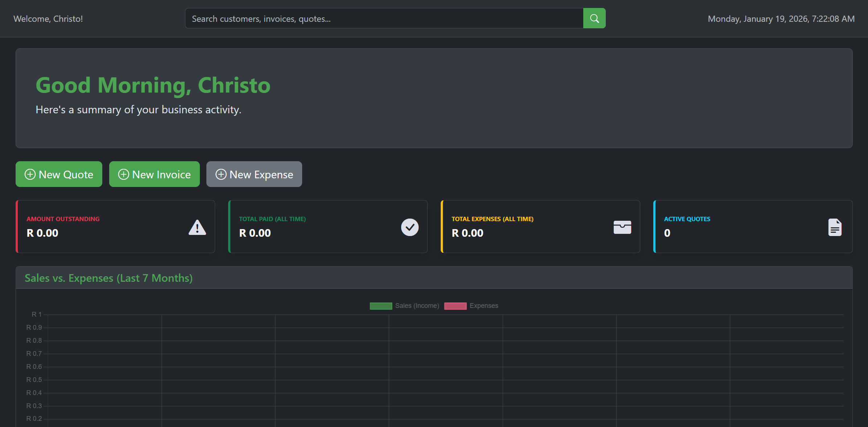Click the plus icon on New Expense

click(x=221, y=175)
